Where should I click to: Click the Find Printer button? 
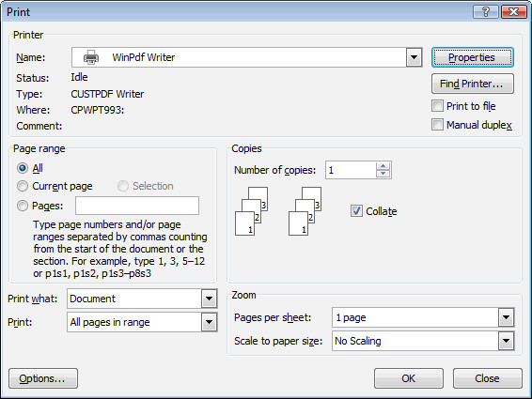[473, 84]
